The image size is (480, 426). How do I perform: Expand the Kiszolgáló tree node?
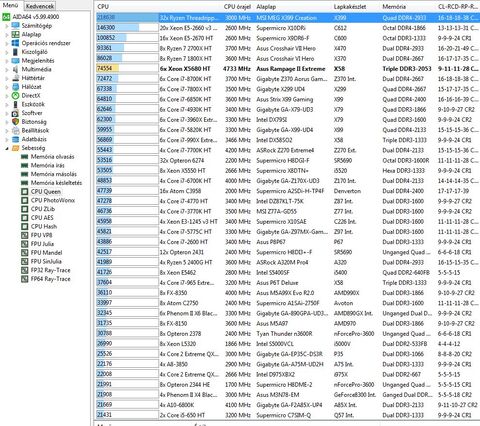pos(7,52)
